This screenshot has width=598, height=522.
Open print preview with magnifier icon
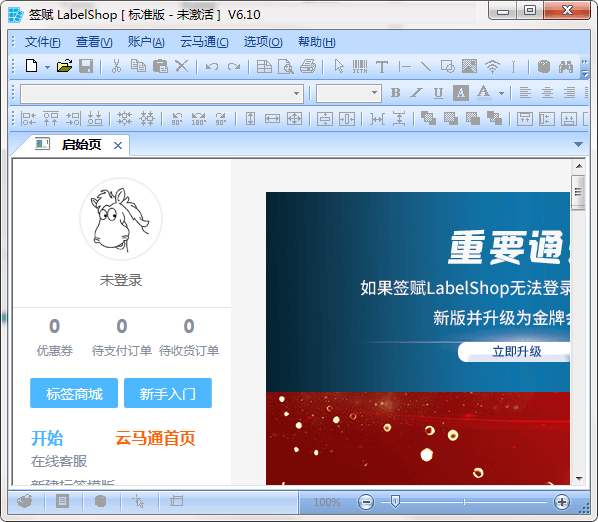pyautogui.click(x=286, y=66)
